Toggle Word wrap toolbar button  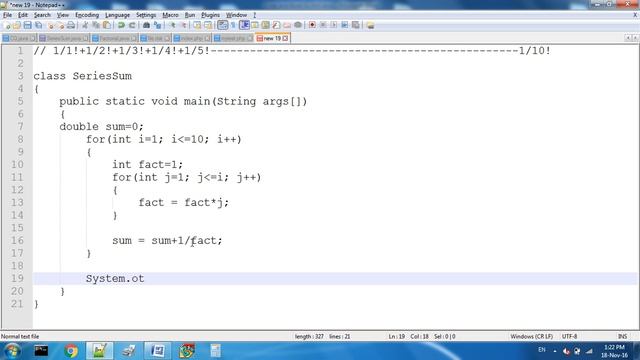point(222,25)
